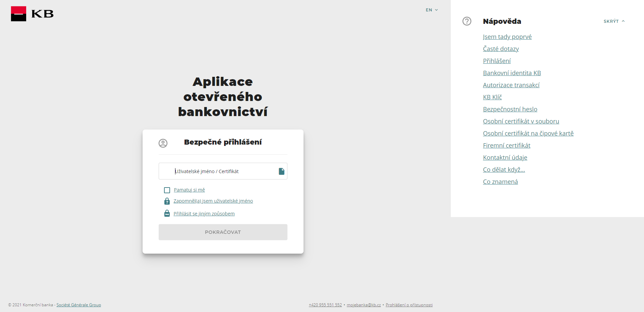This screenshot has height=312, width=644.
Task: Open the KB Klíč help link
Action: coord(492,97)
